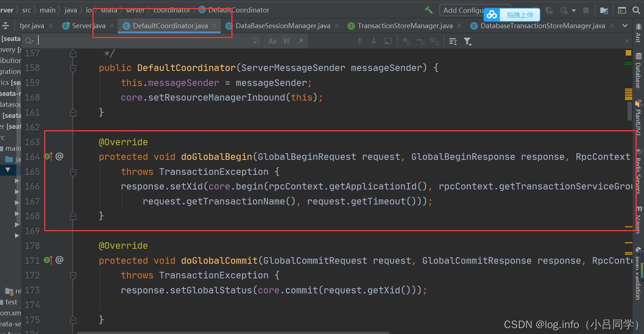Open search results in Find window icon
The width and height of the screenshot is (644, 334).
(x=453, y=41)
